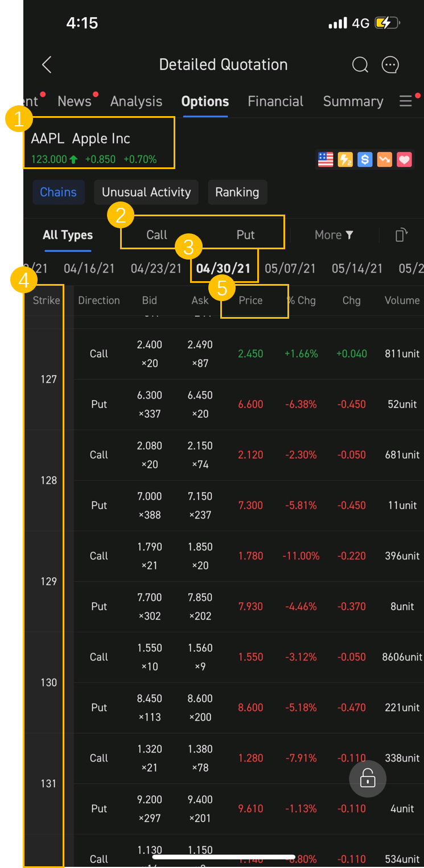Tap the Price column header
The image size is (424, 868).
pos(251,301)
